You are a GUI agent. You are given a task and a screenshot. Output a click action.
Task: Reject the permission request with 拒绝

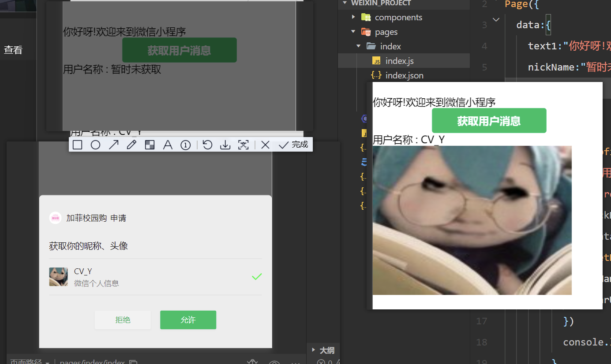pos(123,320)
